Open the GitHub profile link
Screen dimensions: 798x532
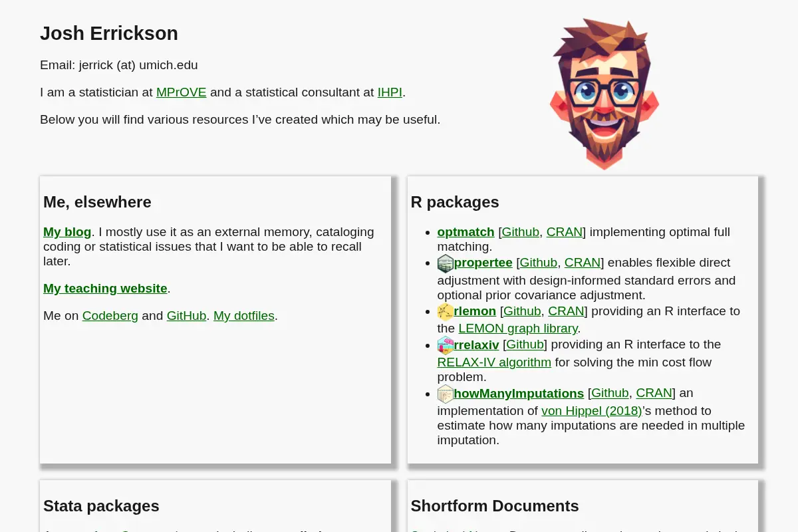click(x=186, y=316)
